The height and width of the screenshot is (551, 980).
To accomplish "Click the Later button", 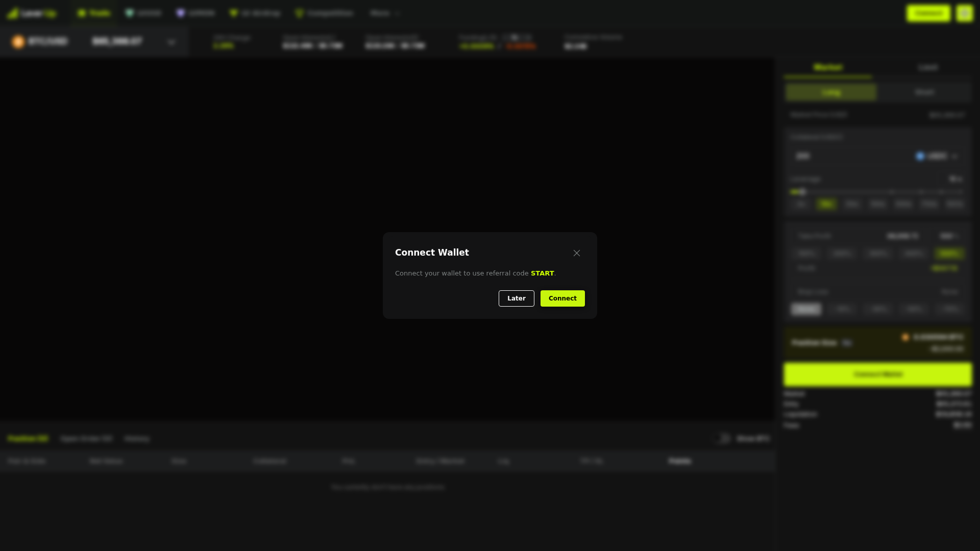I will click(516, 298).
